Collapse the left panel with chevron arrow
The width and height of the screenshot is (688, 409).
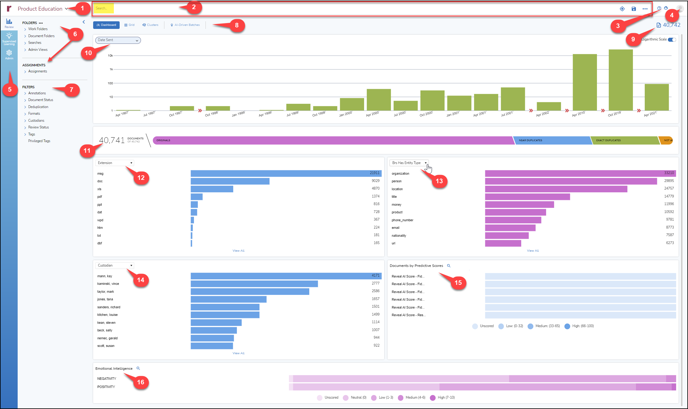(84, 22)
